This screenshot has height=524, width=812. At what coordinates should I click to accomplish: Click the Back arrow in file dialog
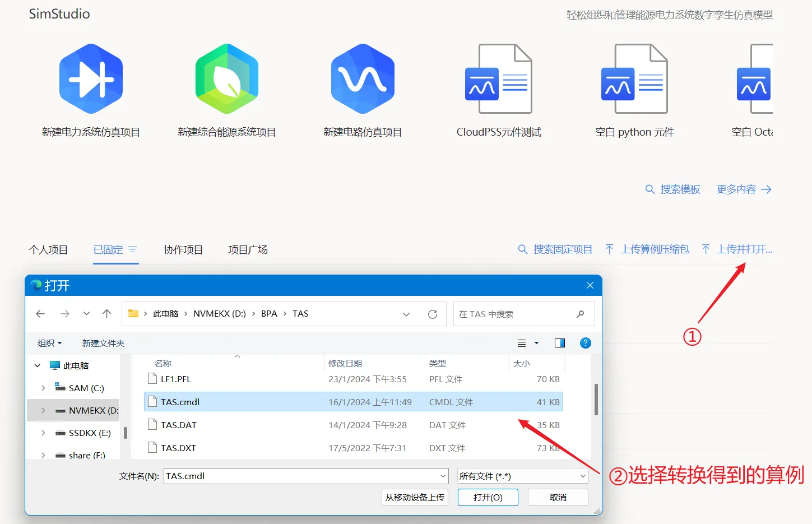40,314
